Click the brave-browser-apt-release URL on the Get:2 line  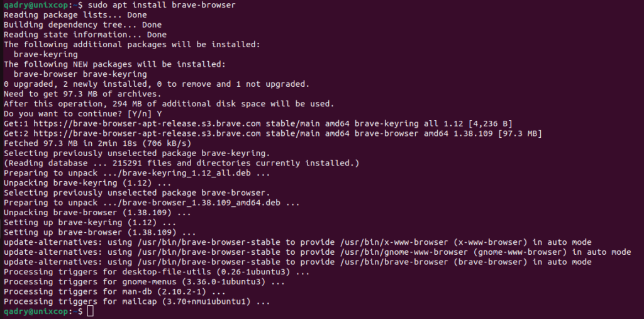[x=147, y=133]
